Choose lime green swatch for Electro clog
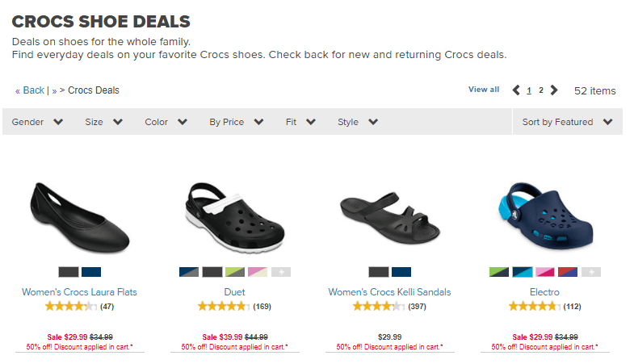Viewport: 634px width, 364px height. pyautogui.click(x=499, y=272)
